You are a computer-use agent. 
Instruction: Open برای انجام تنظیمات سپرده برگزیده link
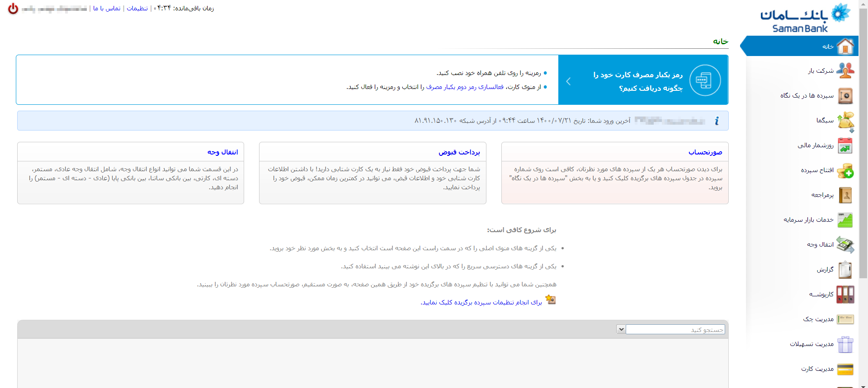[481, 303]
